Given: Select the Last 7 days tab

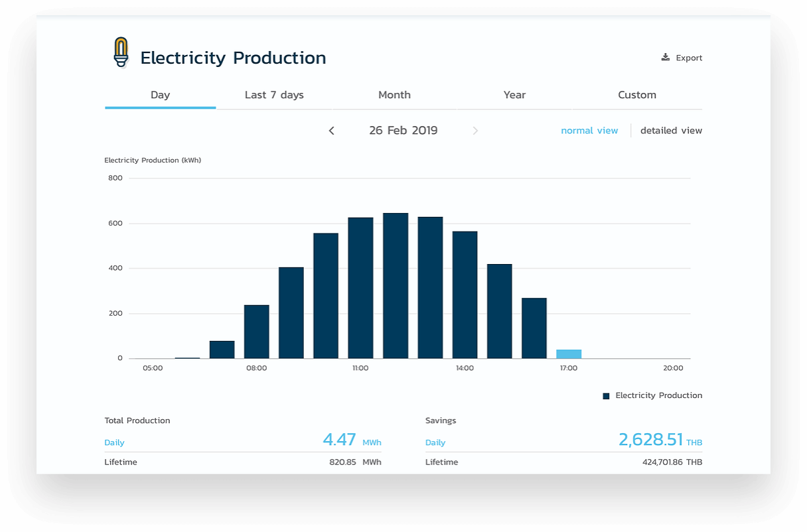Looking at the screenshot, I should [274, 95].
